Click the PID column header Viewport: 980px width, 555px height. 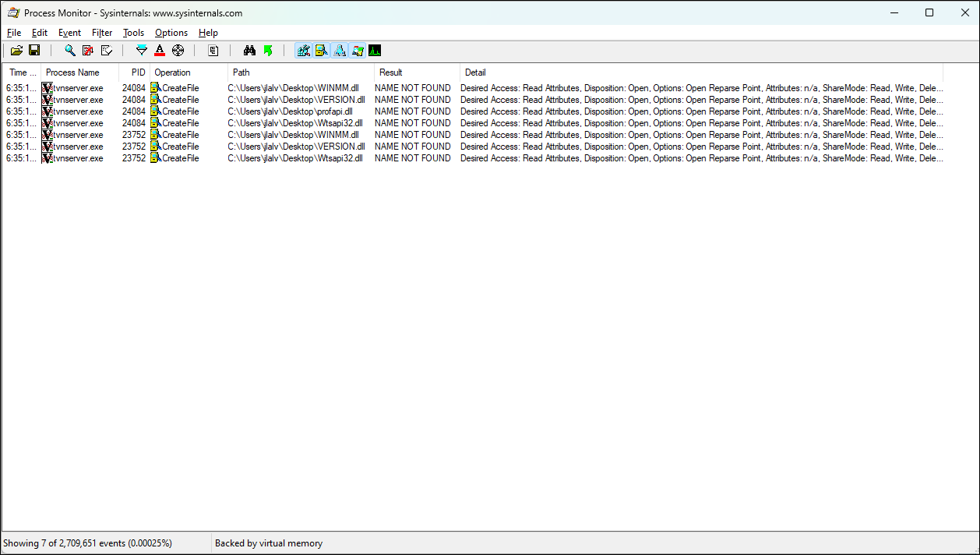click(134, 72)
